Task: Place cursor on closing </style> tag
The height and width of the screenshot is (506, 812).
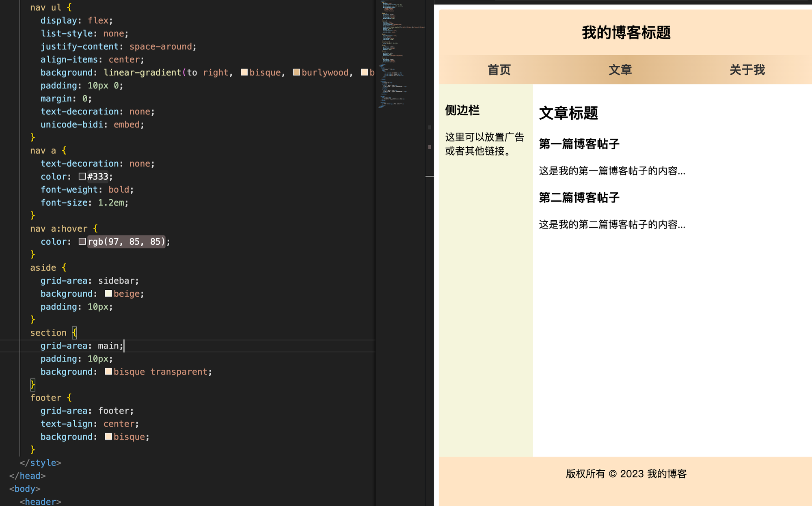Action: [41, 463]
